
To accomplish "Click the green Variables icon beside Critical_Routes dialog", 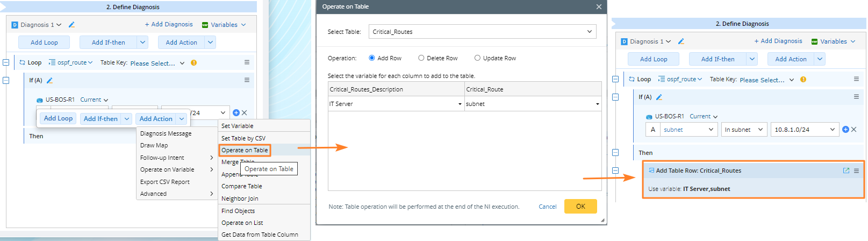I will [814, 41].
